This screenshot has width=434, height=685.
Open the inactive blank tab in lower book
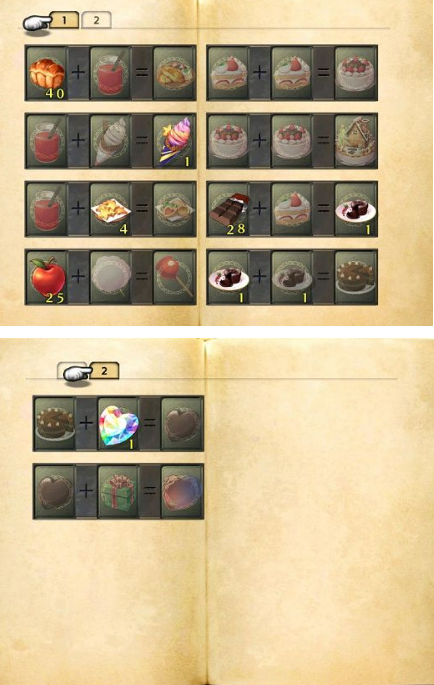pos(72,371)
